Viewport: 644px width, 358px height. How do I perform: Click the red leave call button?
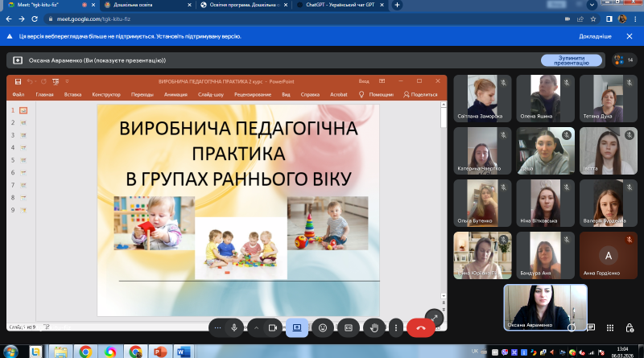pos(420,328)
